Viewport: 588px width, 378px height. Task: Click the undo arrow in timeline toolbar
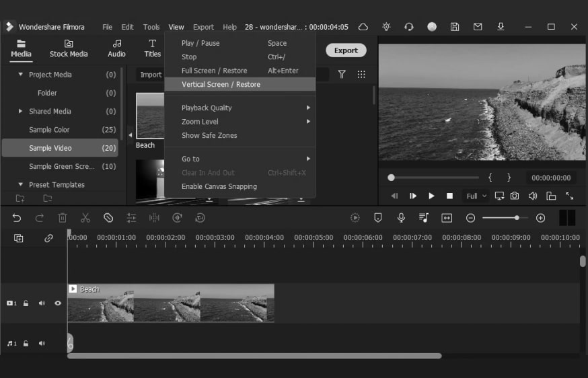[x=17, y=218]
